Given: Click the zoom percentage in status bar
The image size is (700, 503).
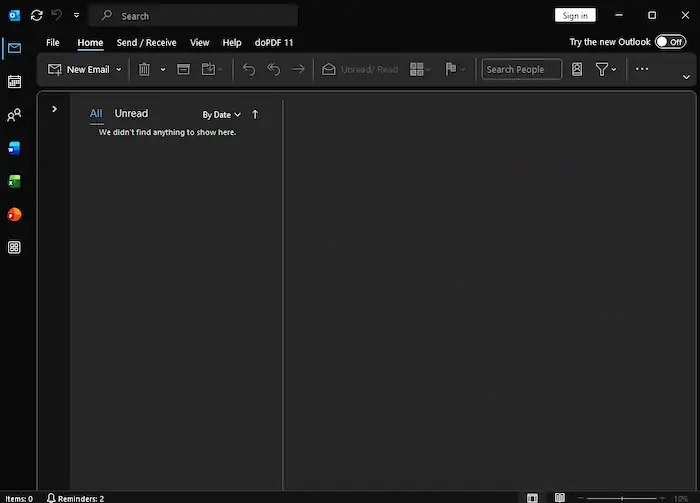Looking at the screenshot, I should coord(681,499).
